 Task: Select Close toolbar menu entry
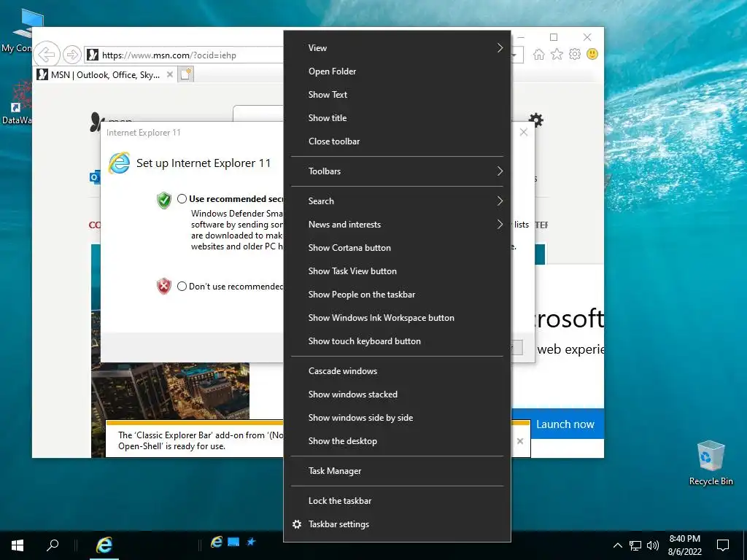397,141
